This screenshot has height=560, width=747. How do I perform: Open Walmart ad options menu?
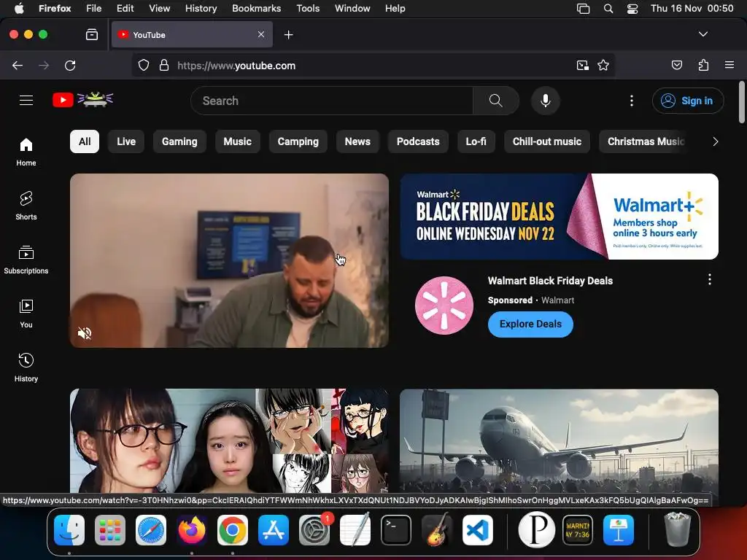[710, 279]
